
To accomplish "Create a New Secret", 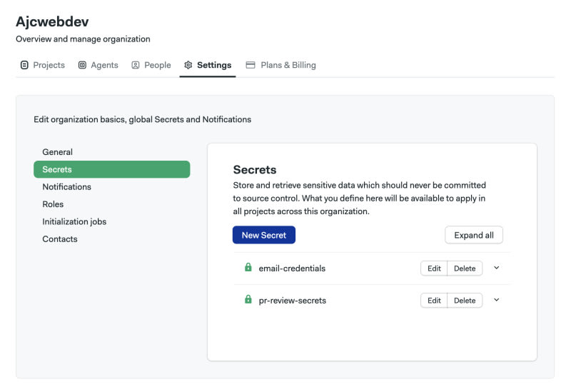I will 263,235.
